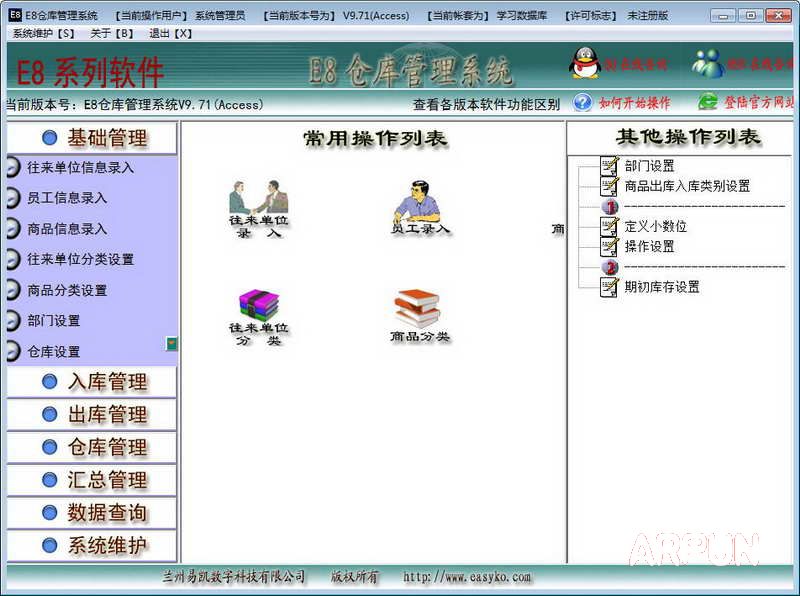Open 往来单位分类设置 in the sidebar
800x596 pixels.
point(80,259)
